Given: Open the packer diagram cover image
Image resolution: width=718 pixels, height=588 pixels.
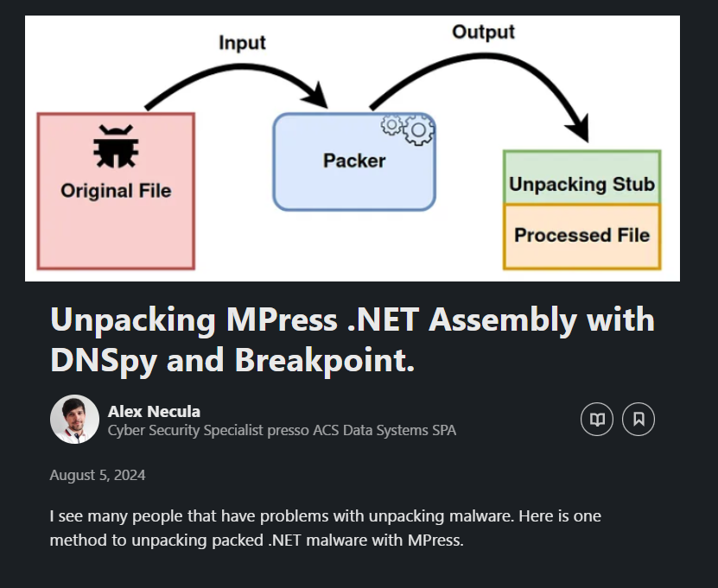Looking at the screenshot, I should [x=353, y=149].
